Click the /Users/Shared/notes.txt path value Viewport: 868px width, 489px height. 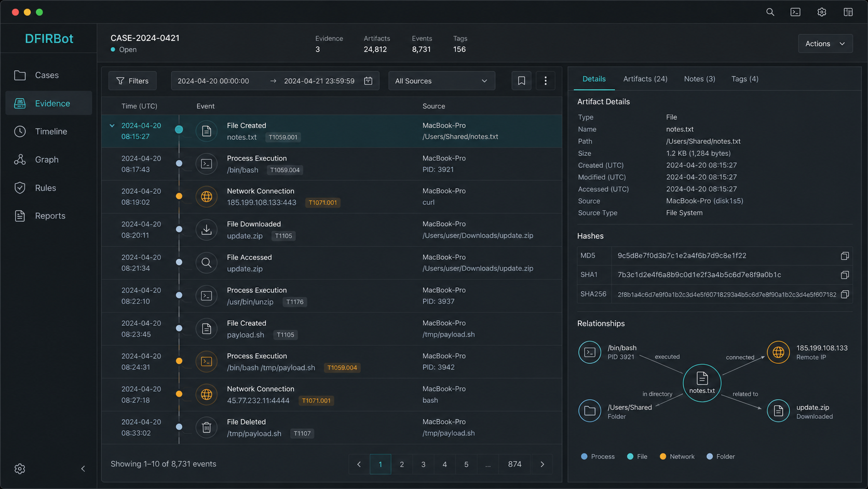tap(703, 141)
